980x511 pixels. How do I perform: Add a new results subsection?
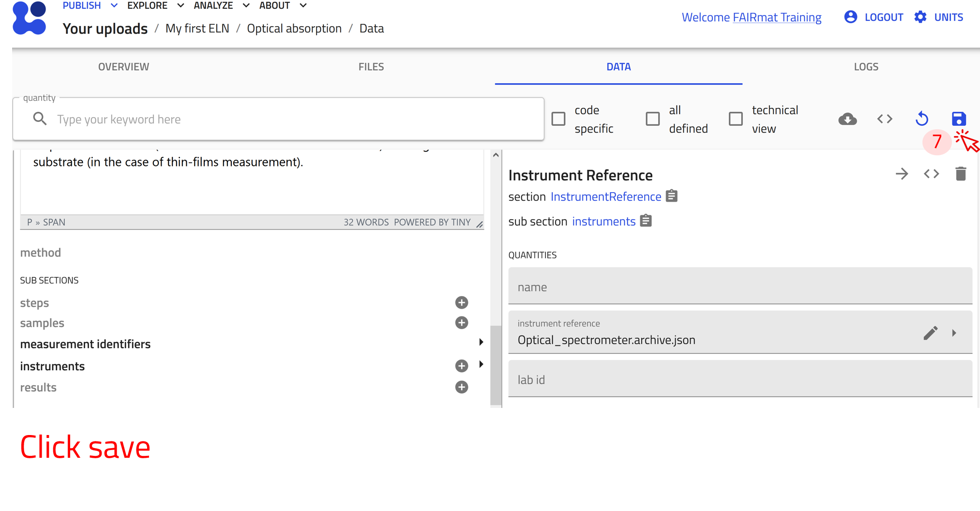tap(461, 387)
